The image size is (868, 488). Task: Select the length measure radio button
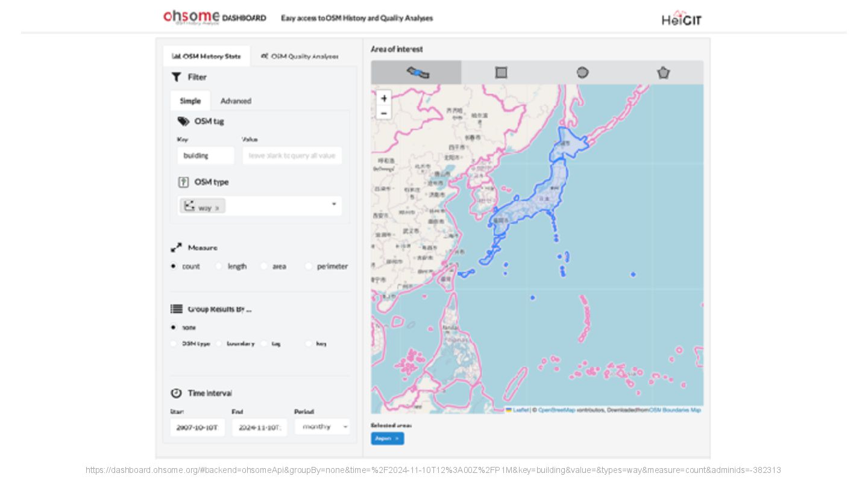219,266
